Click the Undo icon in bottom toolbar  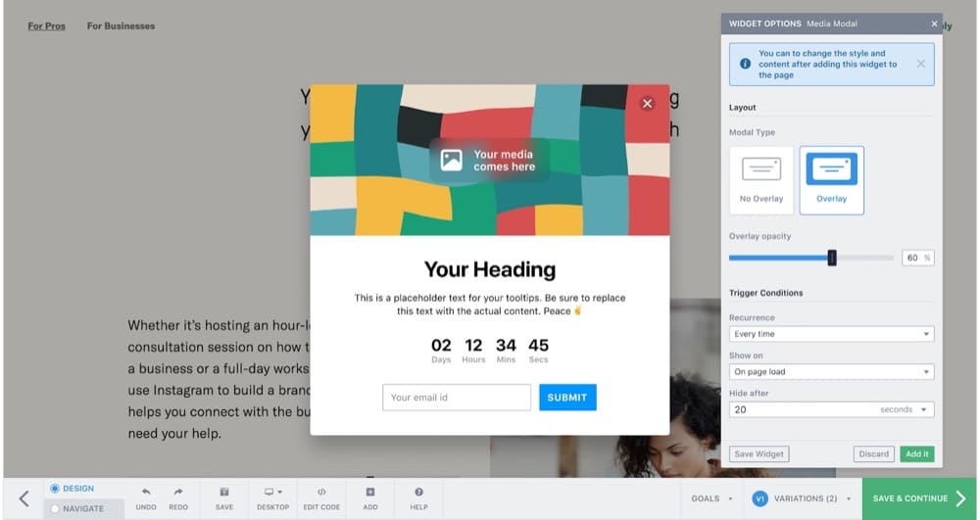pyautogui.click(x=146, y=493)
